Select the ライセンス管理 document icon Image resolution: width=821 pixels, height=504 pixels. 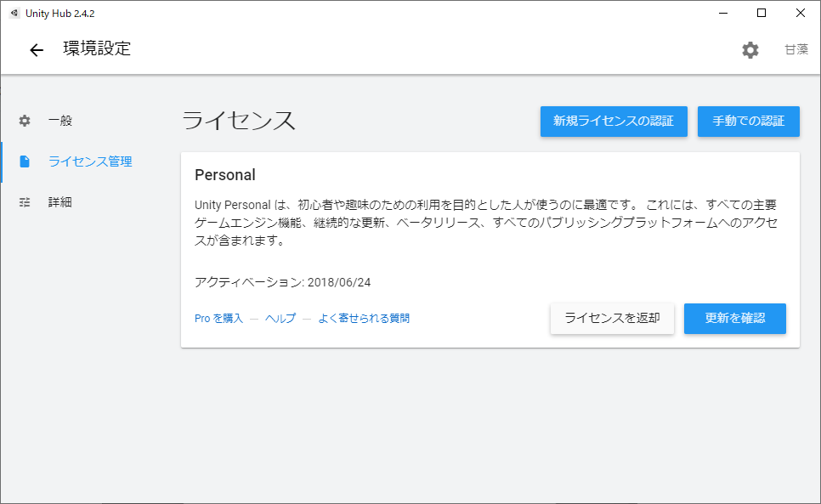coord(24,161)
